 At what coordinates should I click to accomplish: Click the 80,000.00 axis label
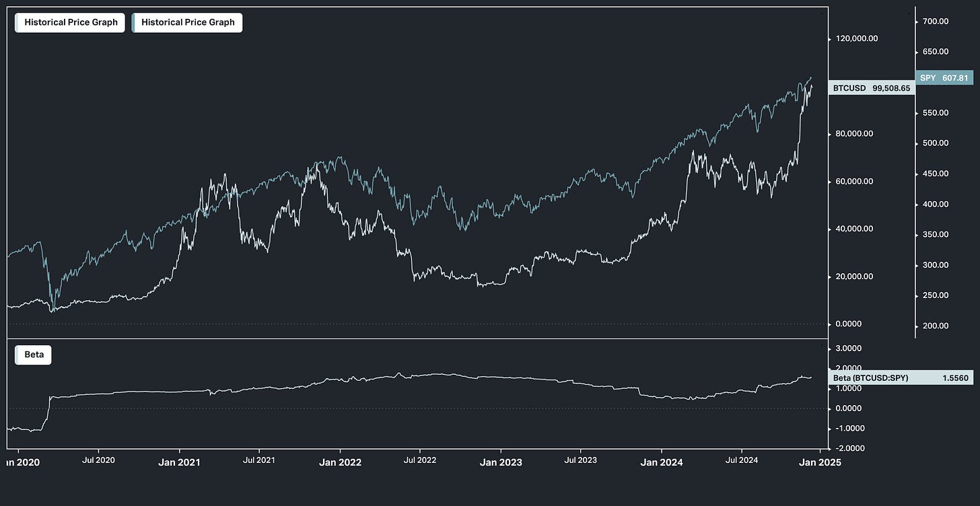(x=854, y=133)
